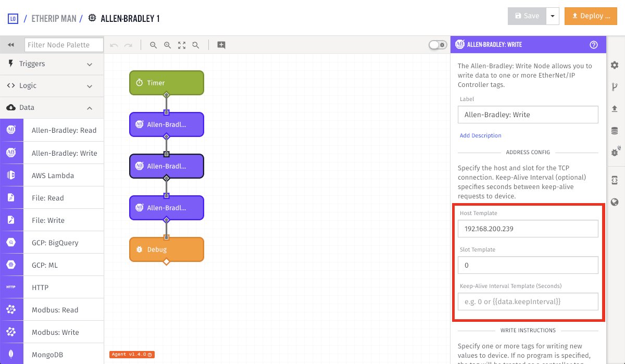Click the Deploy button
This screenshot has width=625, height=364.
[x=591, y=16]
